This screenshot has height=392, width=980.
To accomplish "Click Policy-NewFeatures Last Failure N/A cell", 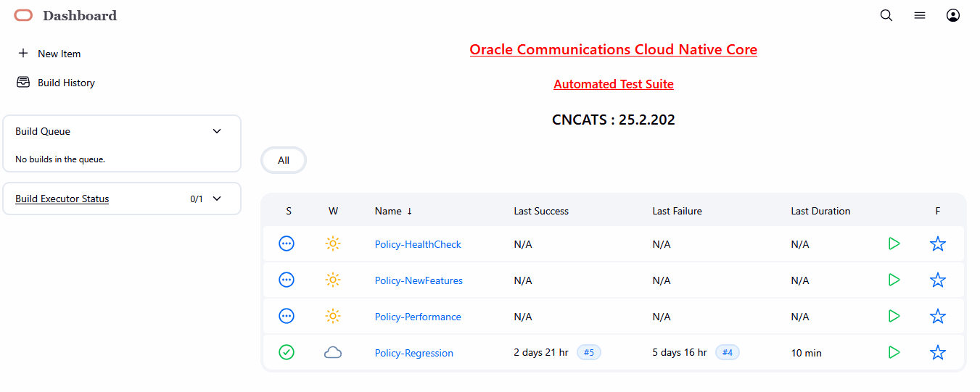I will 662,280.
